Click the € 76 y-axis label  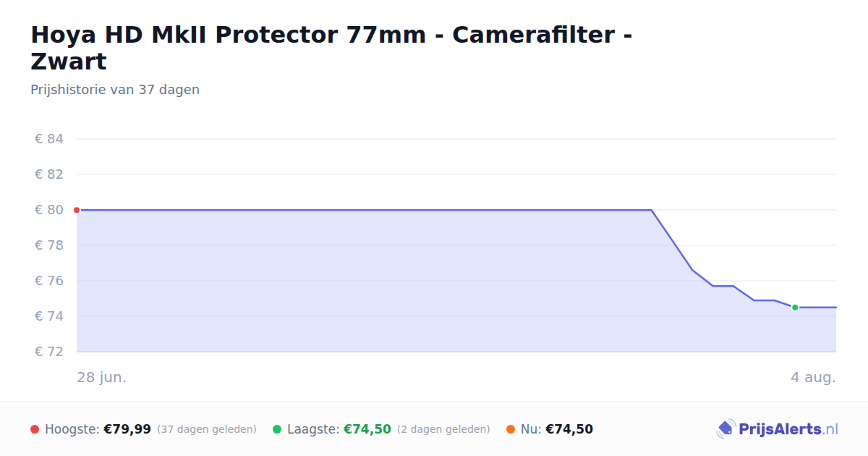(x=49, y=281)
